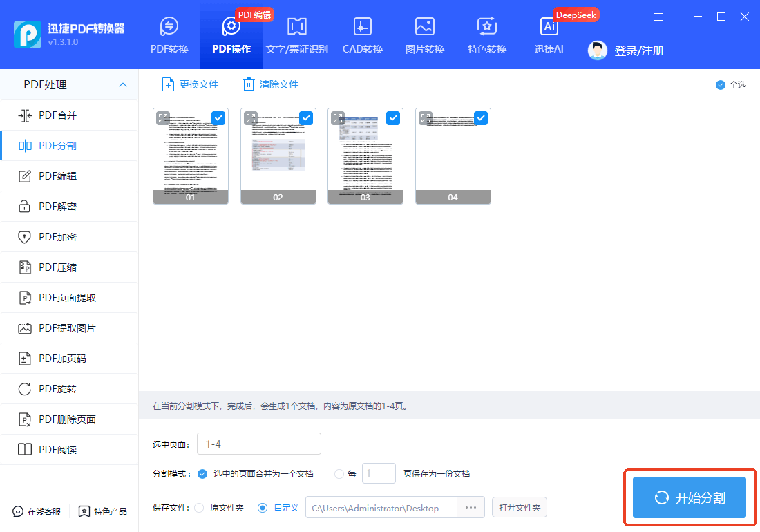
Task: Open 迅捷AI DeepSeek feature icon
Action: tap(549, 26)
